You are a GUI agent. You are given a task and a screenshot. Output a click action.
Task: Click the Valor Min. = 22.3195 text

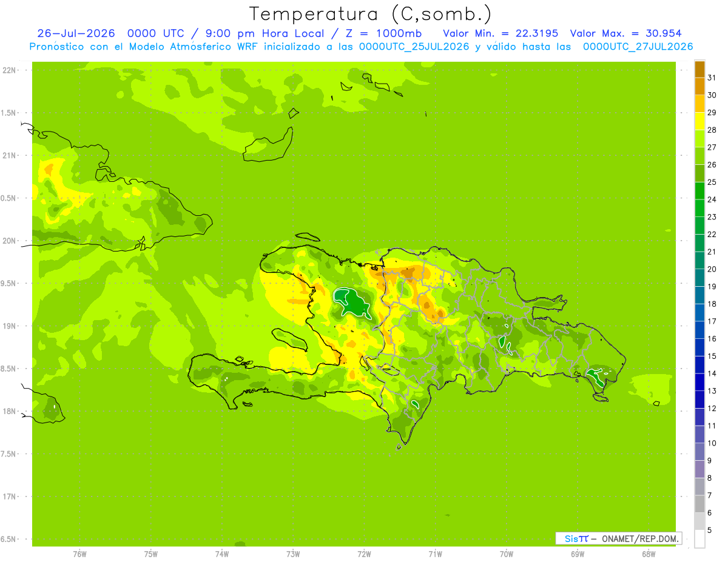tap(500, 33)
